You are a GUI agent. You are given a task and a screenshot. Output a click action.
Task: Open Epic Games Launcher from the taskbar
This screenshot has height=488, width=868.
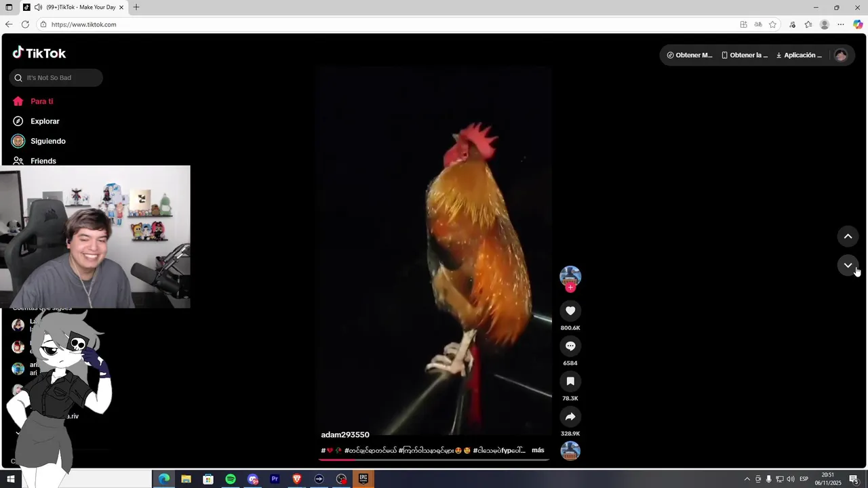tap(363, 479)
